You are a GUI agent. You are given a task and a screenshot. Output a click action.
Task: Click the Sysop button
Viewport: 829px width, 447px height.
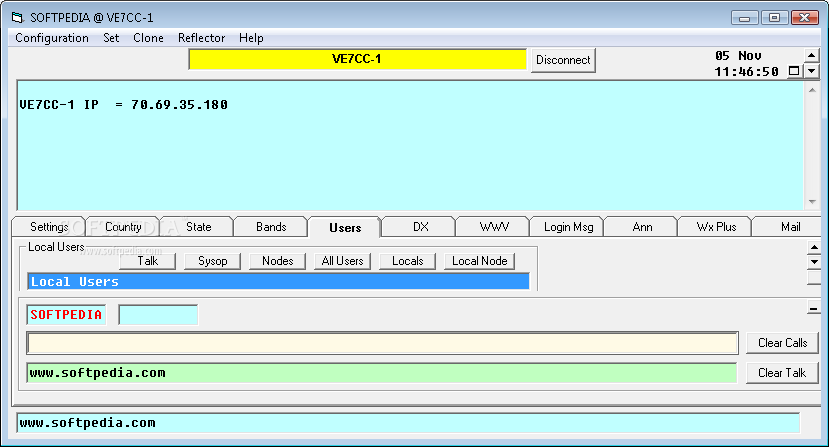click(213, 261)
